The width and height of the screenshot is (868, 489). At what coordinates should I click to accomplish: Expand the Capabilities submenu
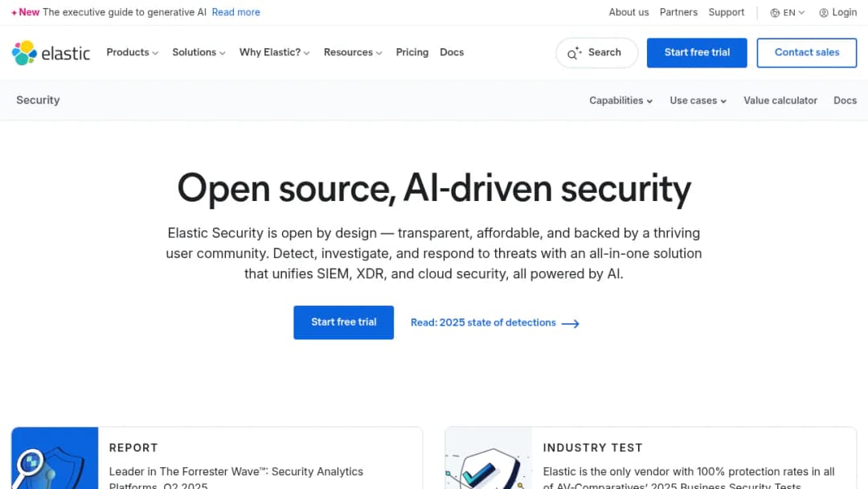click(x=621, y=101)
